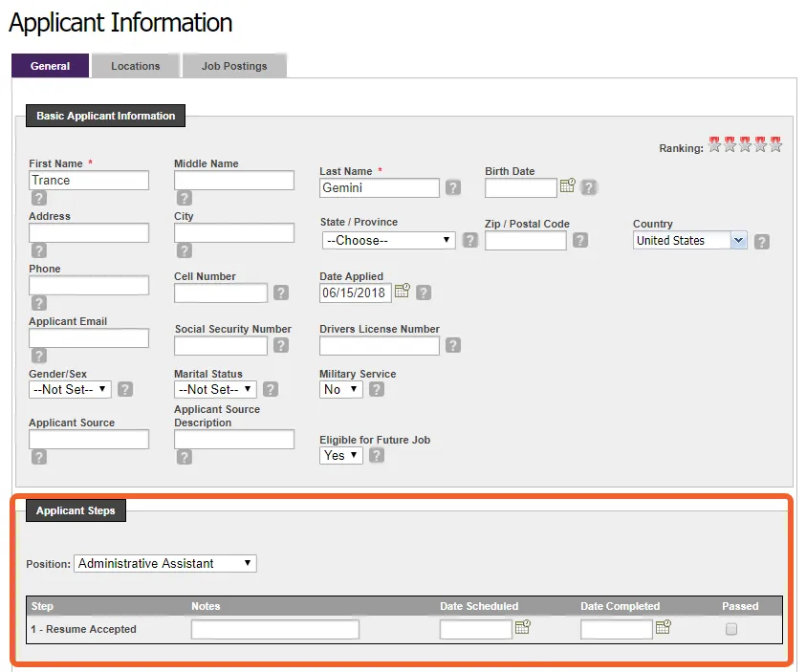Image resolution: width=806 pixels, height=672 pixels.
Task: Open the State / Province dropdown
Action: (388, 241)
